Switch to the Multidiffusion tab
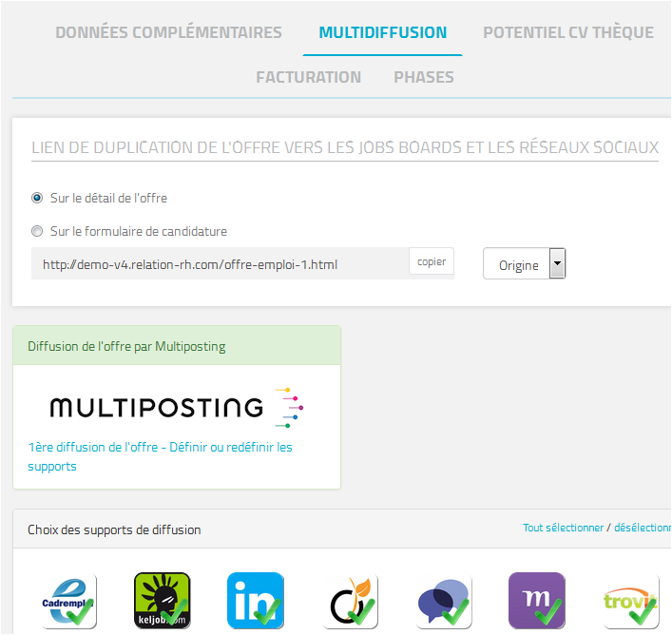 383,32
